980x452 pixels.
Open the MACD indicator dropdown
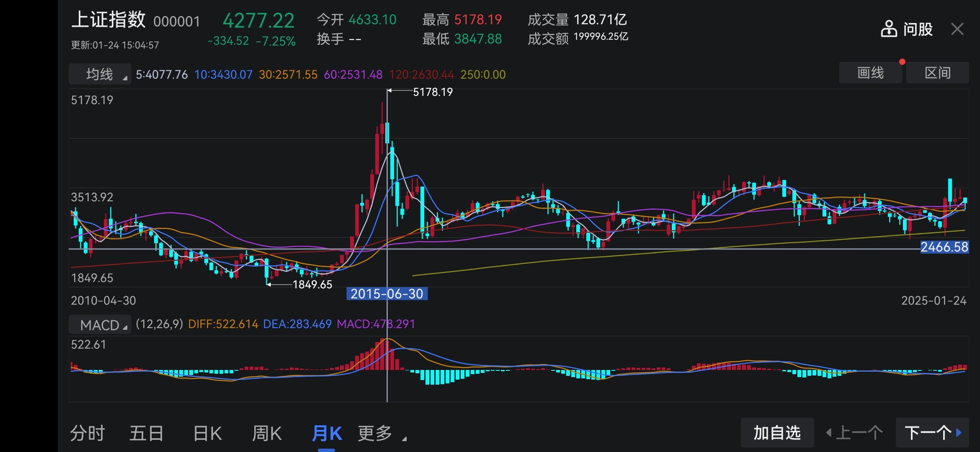(100, 325)
